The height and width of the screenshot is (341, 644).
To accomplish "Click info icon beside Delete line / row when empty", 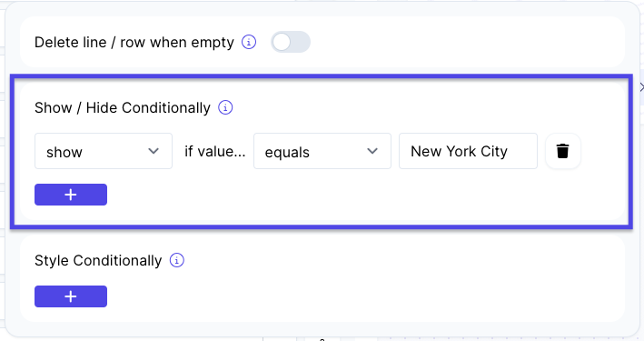I will [249, 42].
